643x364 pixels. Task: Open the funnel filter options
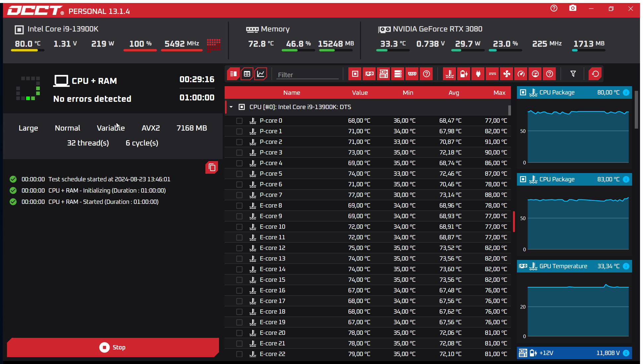[573, 74]
